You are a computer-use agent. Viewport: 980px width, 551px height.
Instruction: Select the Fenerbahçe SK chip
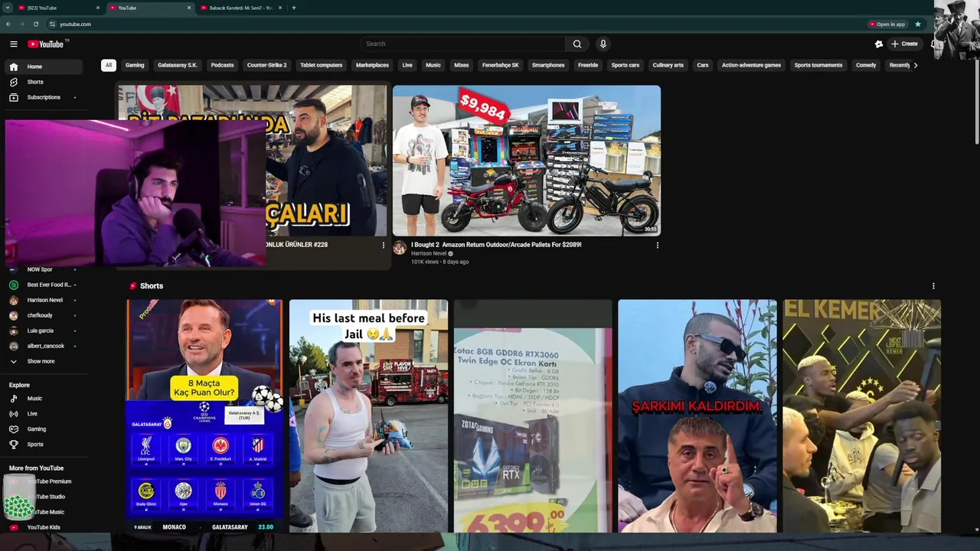click(x=500, y=65)
